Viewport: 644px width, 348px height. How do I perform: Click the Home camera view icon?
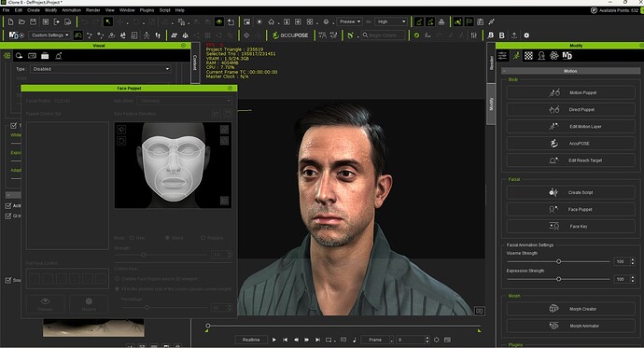272,21
